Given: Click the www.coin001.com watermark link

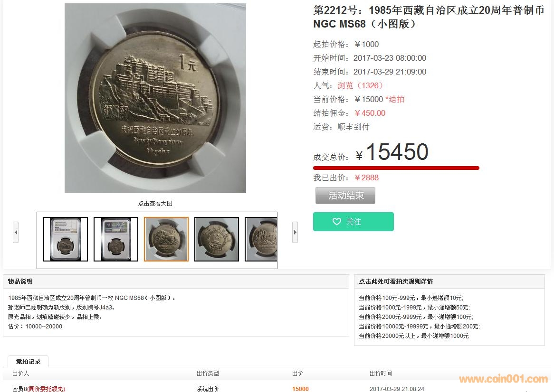Looking at the screenshot, I should pyautogui.click(x=504, y=379).
